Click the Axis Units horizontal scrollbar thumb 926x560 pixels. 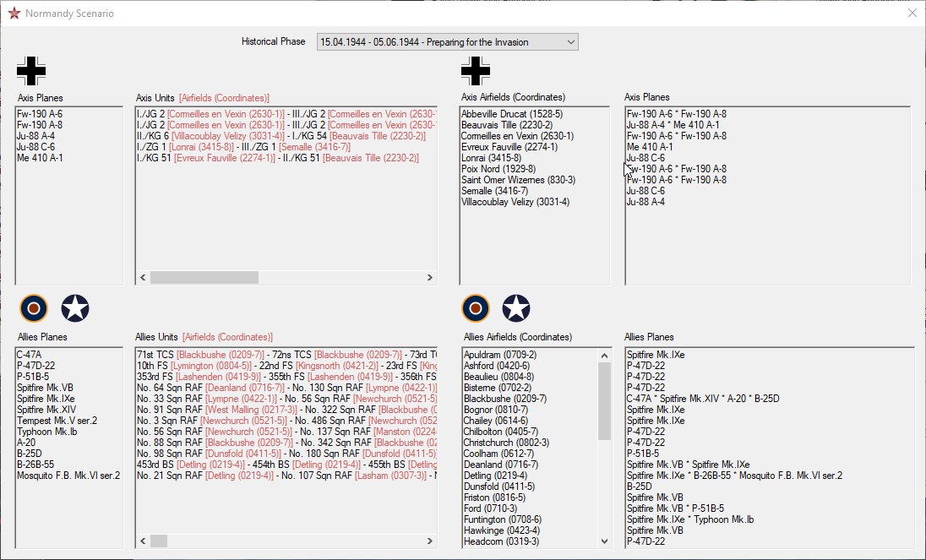[x=204, y=277]
